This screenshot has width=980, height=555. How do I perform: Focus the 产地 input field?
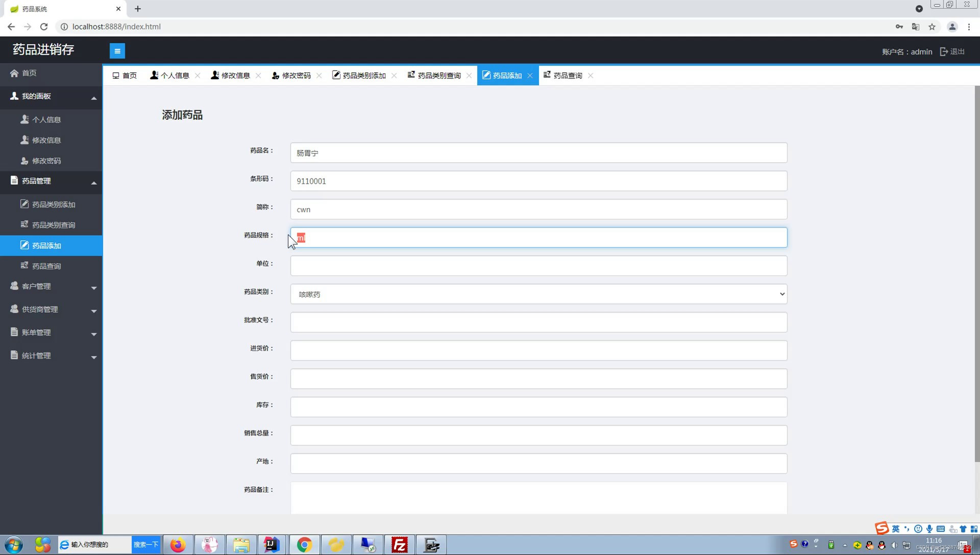click(x=538, y=464)
